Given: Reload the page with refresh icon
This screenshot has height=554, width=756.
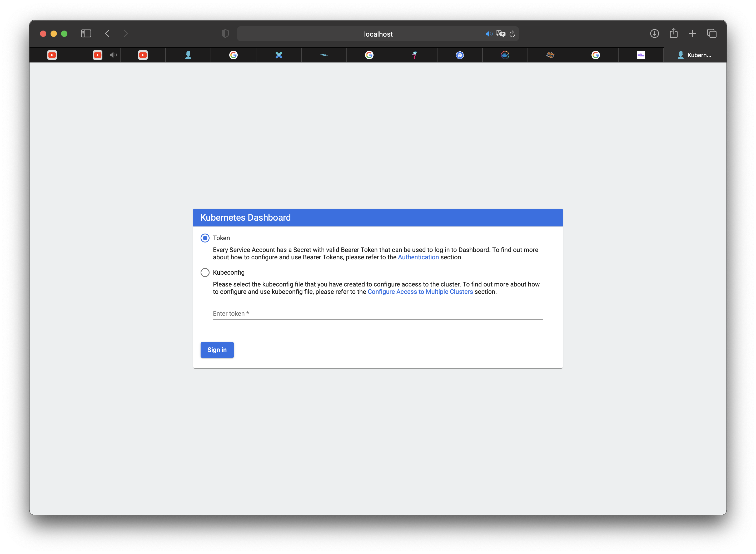Looking at the screenshot, I should pyautogui.click(x=512, y=34).
